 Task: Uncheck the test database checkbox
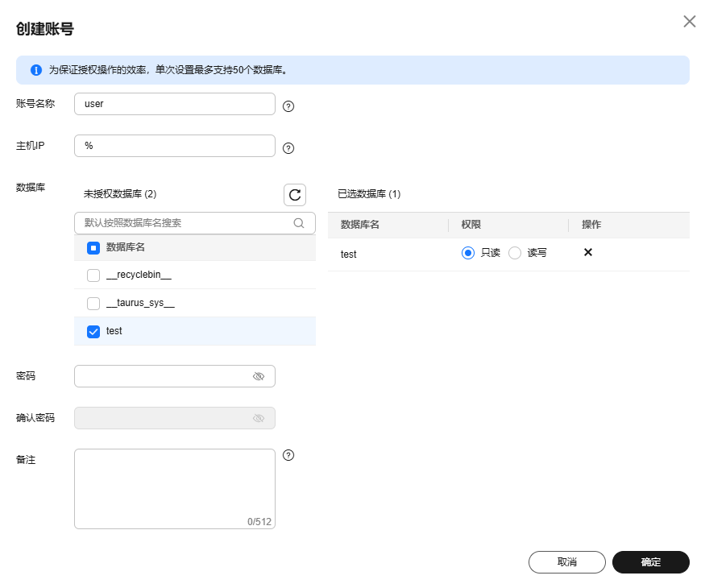point(93,331)
